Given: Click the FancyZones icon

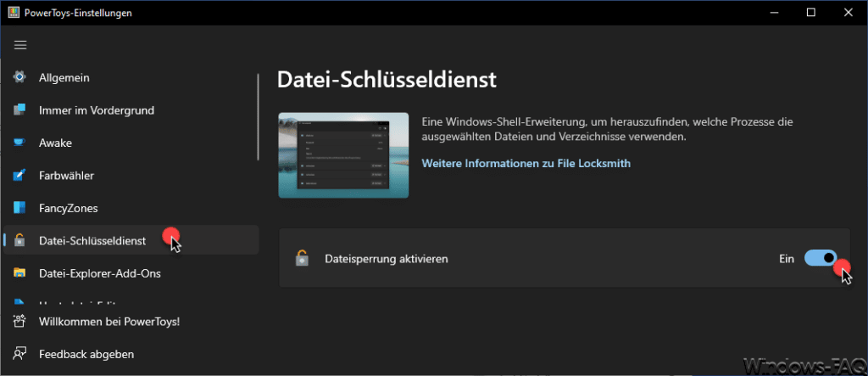Looking at the screenshot, I should (20, 209).
